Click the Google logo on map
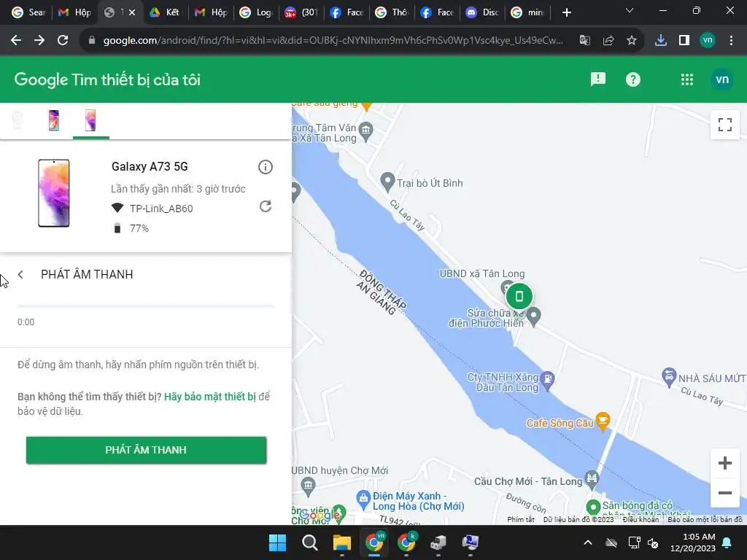 pyautogui.click(x=320, y=515)
